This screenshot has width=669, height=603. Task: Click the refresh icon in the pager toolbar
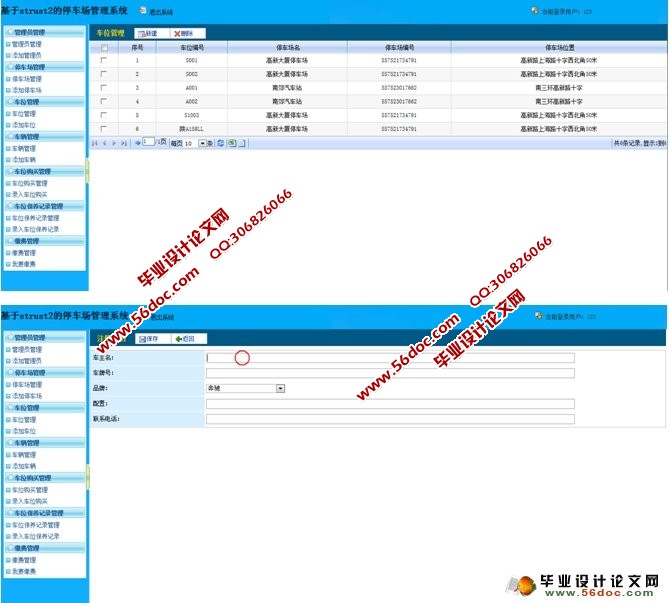221,143
